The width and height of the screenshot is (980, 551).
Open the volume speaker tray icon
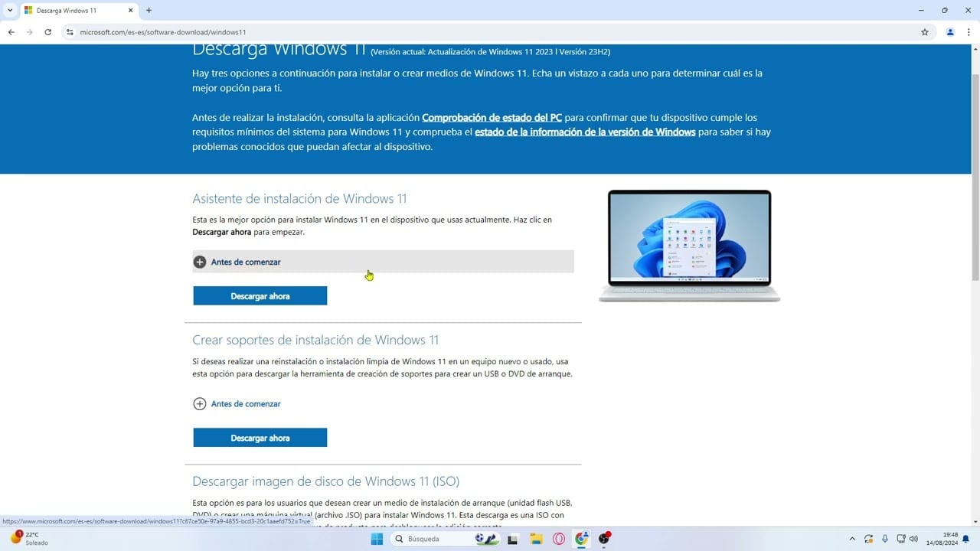914,539
